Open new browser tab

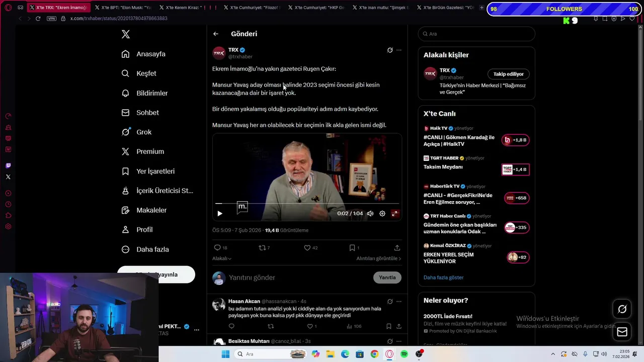[481, 8]
